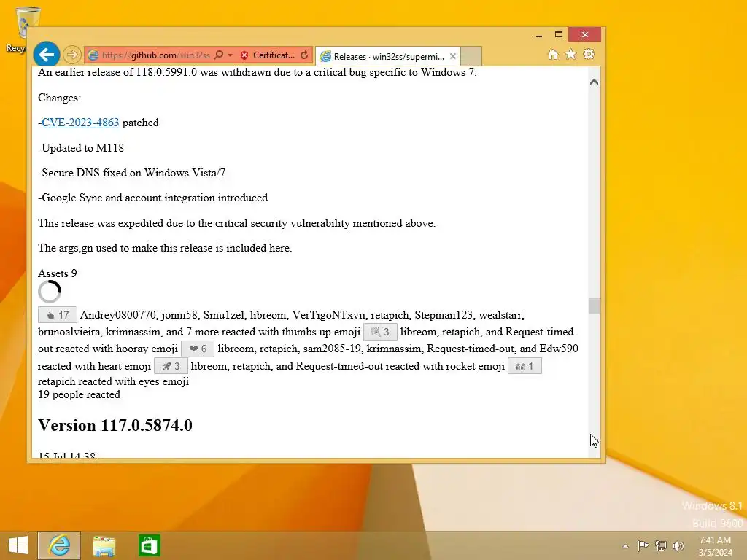Open the Tools gear menu

[x=589, y=55]
